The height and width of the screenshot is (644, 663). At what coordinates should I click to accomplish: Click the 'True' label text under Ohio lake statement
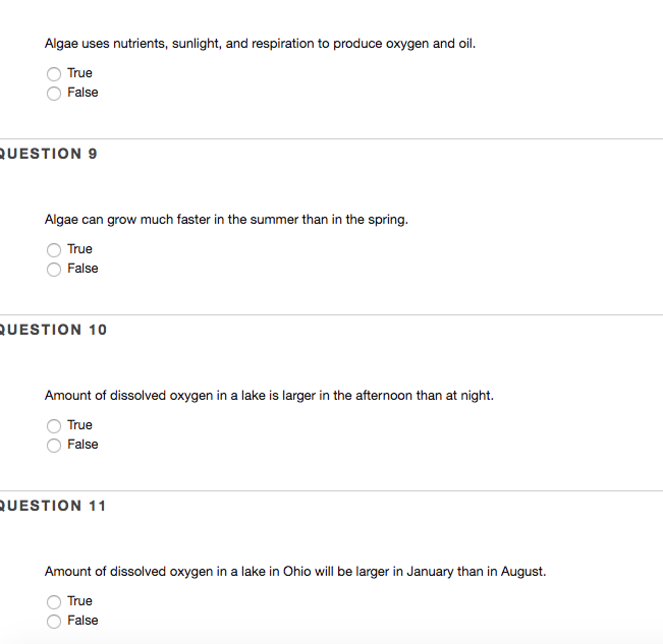pyautogui.click(x=79, y=601)
